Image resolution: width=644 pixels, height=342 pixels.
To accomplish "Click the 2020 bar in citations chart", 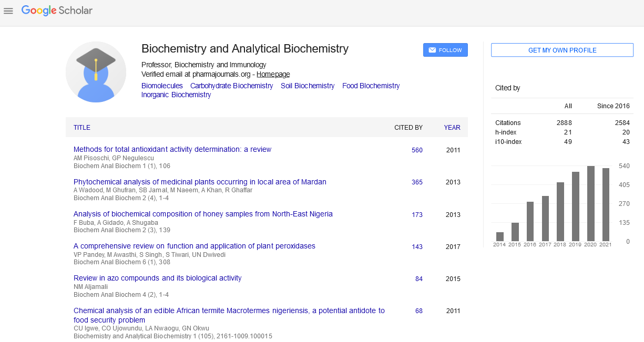I will coord(591,204).
